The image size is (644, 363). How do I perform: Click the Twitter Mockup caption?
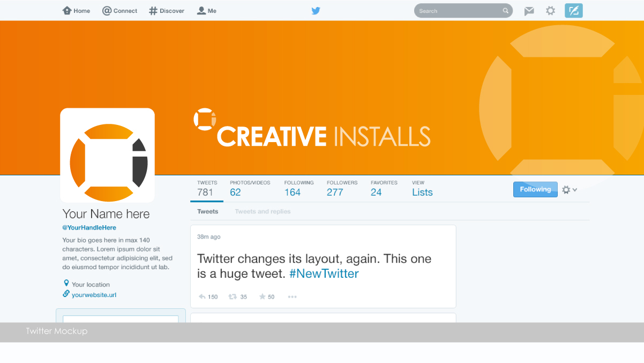57,331
